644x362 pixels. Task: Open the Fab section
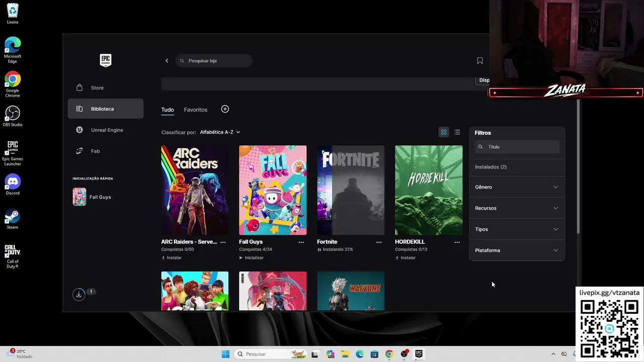[106, 151]
